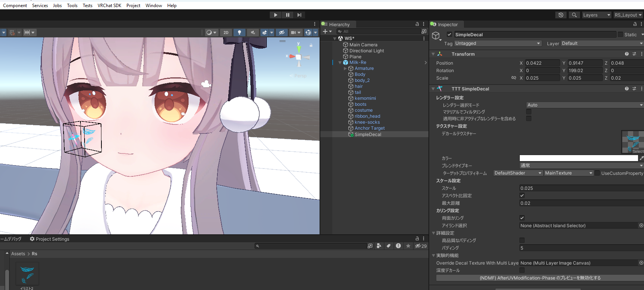Viewport: 644px width, 290px height.
Task: Click the Step frame button
Action: pyautogui.click(x=299, y=15)
